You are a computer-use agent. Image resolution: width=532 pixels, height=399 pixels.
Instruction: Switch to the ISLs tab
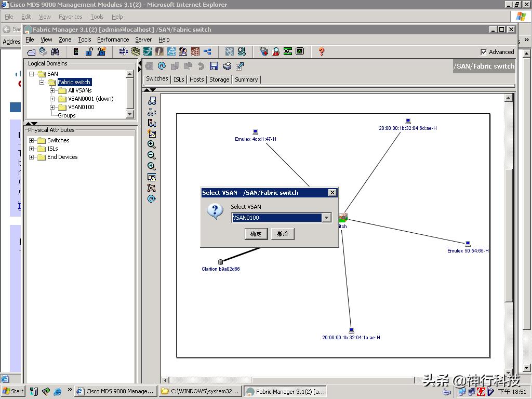(179, 79)
